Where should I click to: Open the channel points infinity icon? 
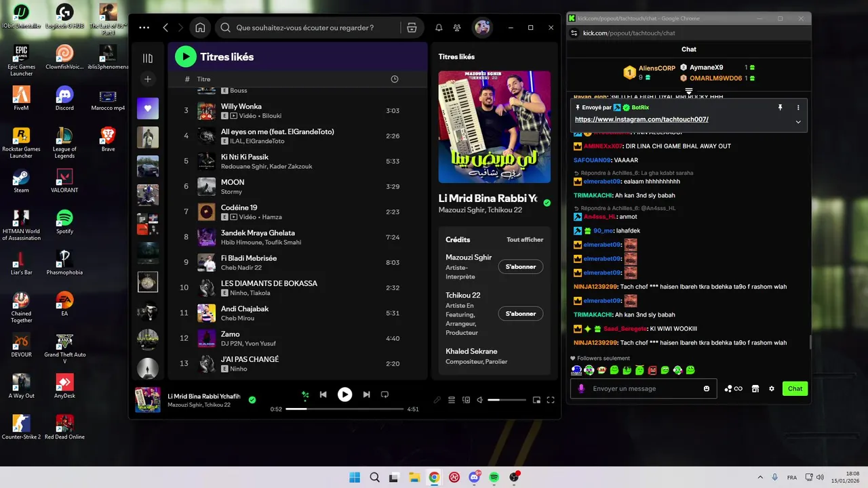tap(733, 388)
